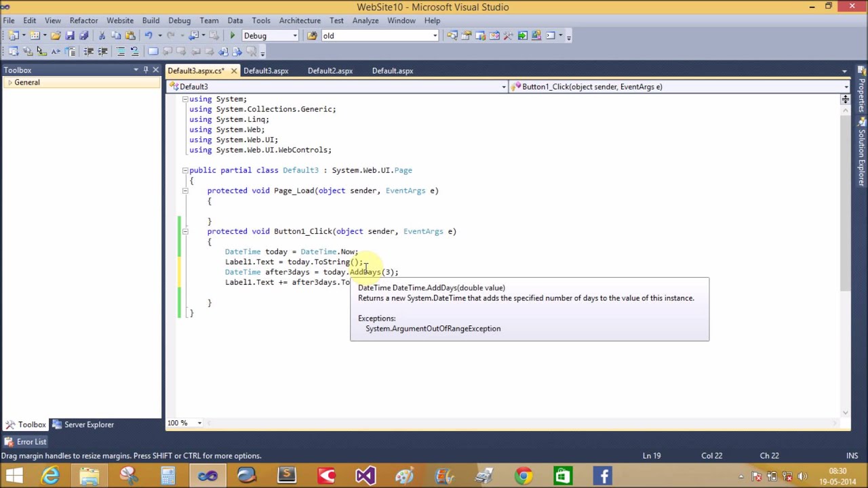Click the Open File toolbar icon
868x488 pixels.
pyautogui.click(x=56, y=35)
